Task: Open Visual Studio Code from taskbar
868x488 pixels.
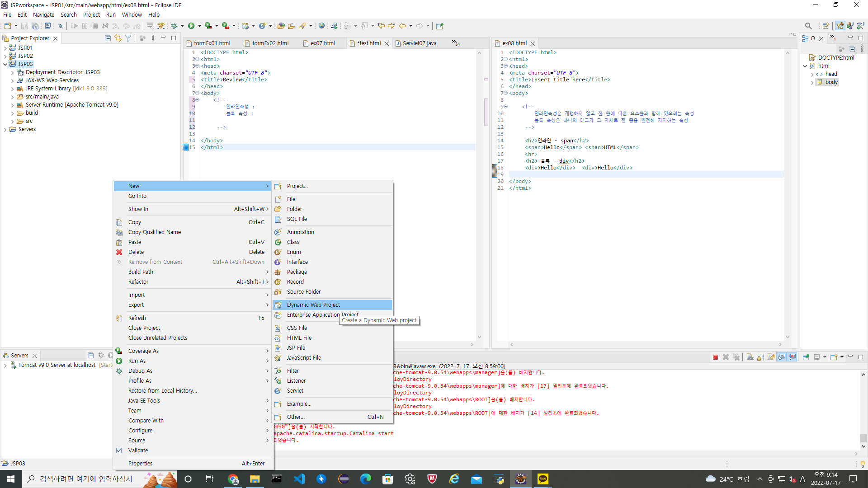Action: (x=299, y=479)
